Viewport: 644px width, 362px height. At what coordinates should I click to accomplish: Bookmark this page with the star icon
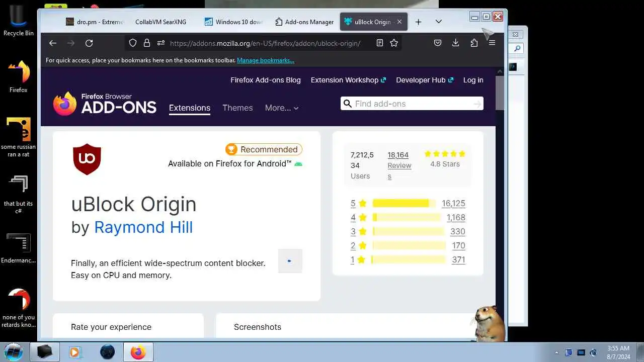coord(394,43)
